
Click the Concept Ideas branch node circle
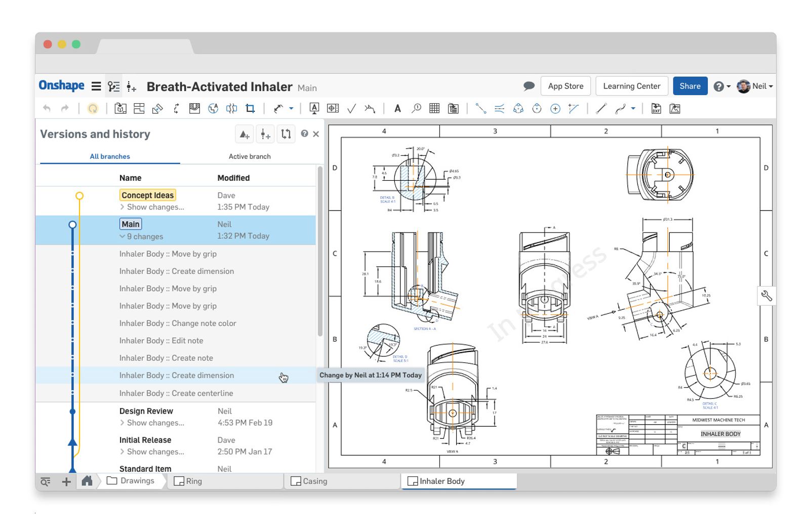click(79, 196)
